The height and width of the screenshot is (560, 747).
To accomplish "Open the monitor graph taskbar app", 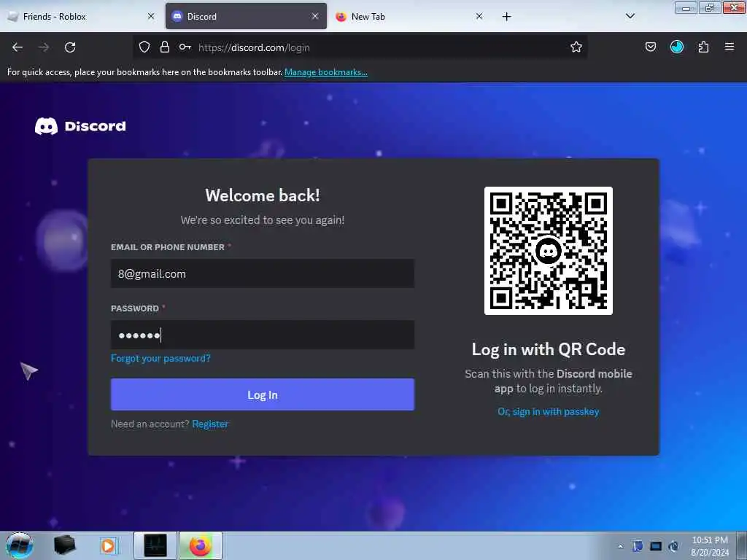I will coord(155,545).
